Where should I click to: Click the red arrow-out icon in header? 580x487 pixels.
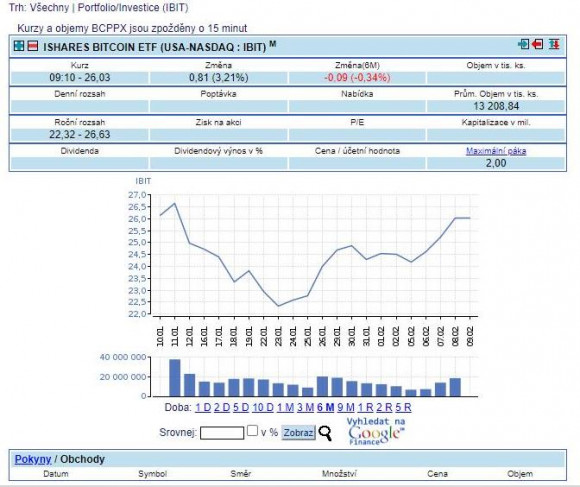point(537,44)
